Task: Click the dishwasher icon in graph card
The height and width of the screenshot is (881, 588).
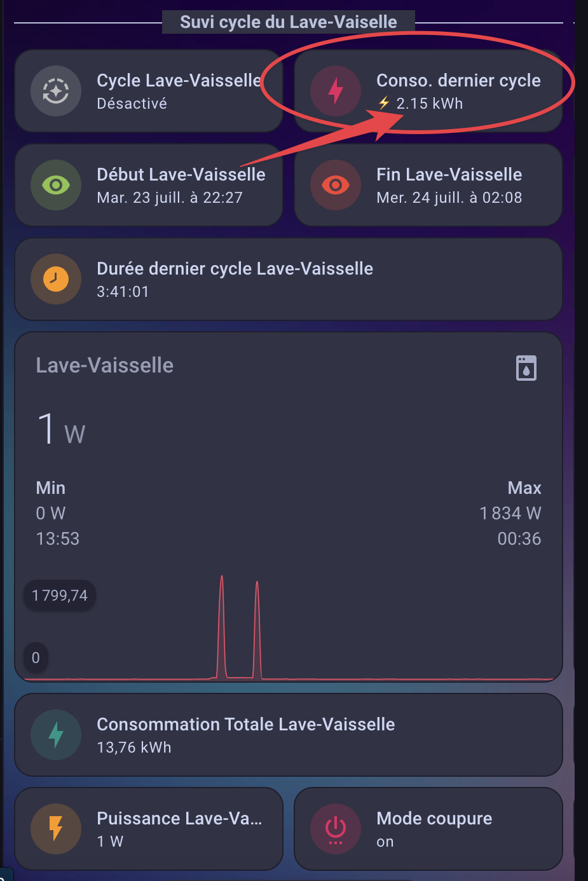Action: point(526,368)
